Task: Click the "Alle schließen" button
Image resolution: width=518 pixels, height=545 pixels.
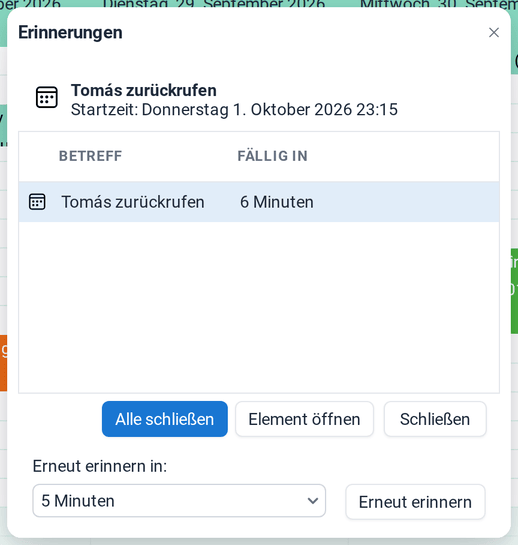Action: click(x=165, y=419)
